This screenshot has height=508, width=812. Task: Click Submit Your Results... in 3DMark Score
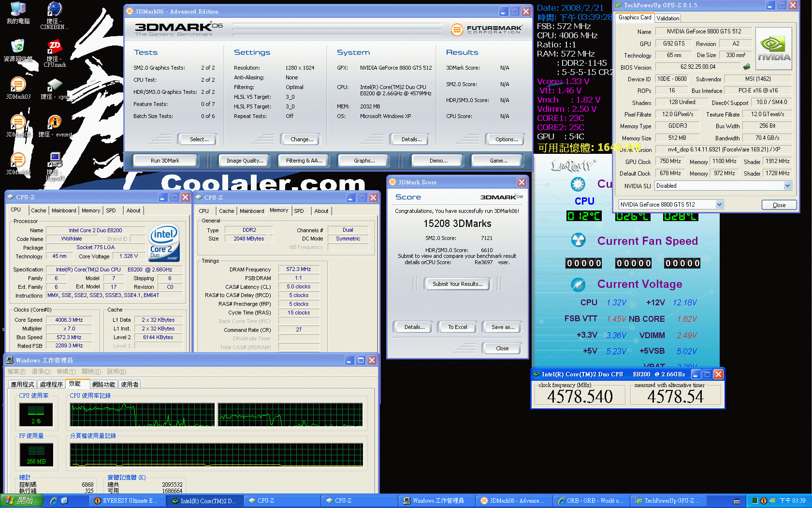click(x=457, y=284)
